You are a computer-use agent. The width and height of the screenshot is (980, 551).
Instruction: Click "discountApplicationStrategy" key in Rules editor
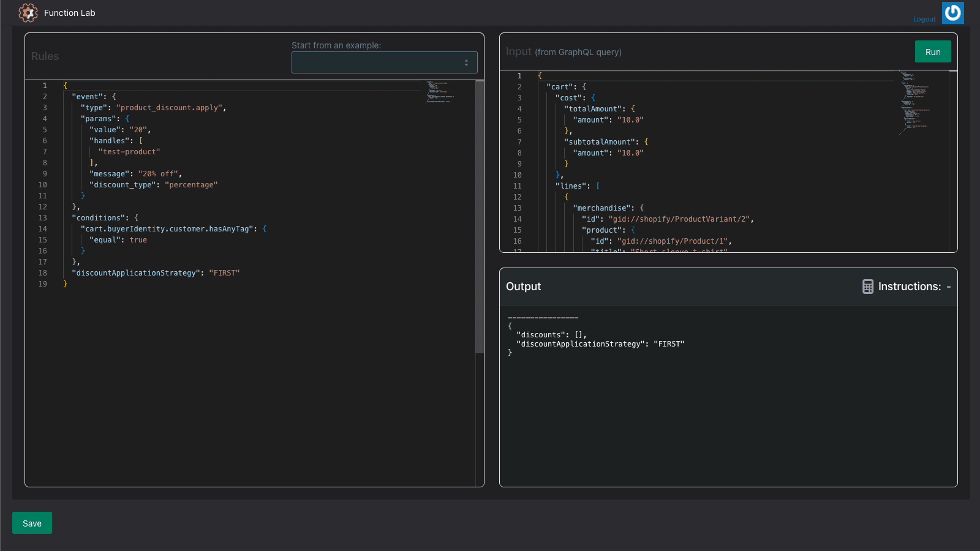tap(137, 273)
